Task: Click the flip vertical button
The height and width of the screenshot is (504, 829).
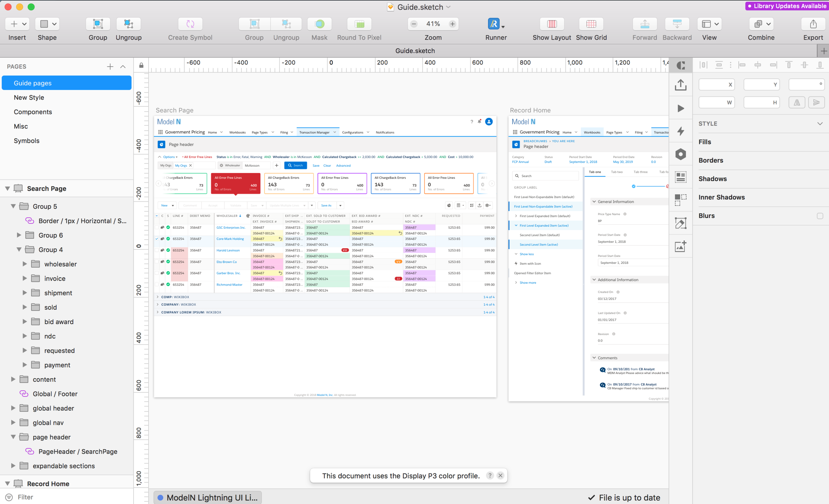Action: pos(816,102)
